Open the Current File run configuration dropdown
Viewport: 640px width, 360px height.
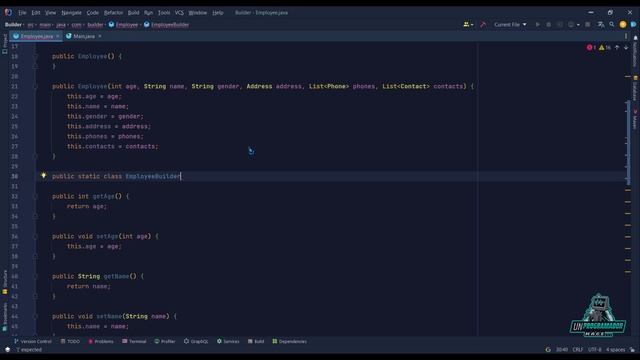(510, 24)
